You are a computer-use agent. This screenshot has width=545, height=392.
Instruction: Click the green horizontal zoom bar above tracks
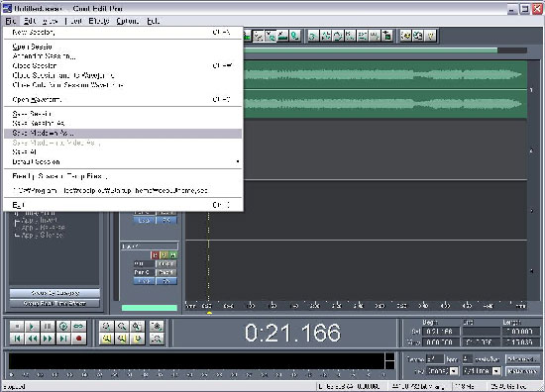click(x=371, y=50)
